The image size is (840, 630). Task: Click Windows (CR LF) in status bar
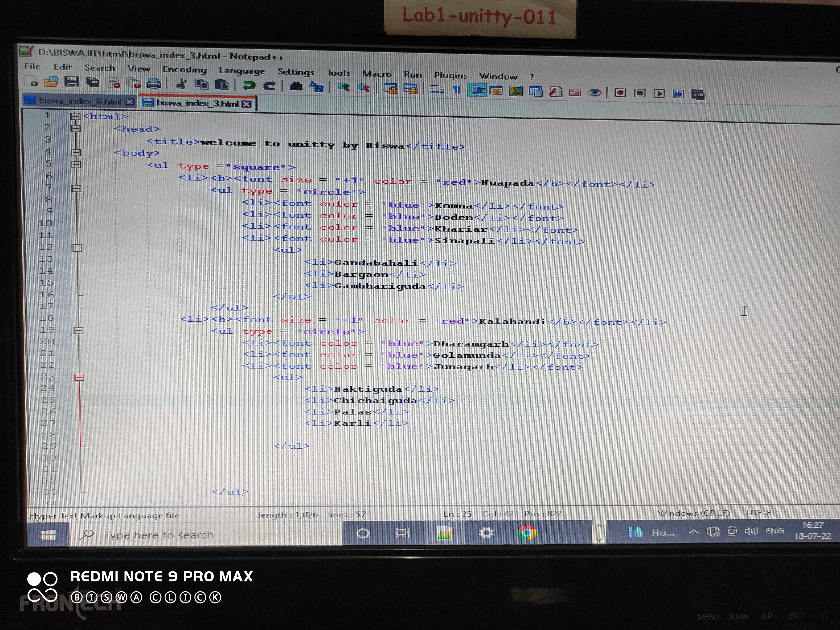pos(693,513)
